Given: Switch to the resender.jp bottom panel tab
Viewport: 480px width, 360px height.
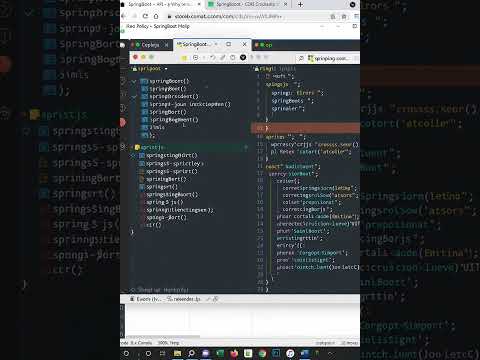Looking at the screenshot, I should pyautogui.click(x=184, y=299).
